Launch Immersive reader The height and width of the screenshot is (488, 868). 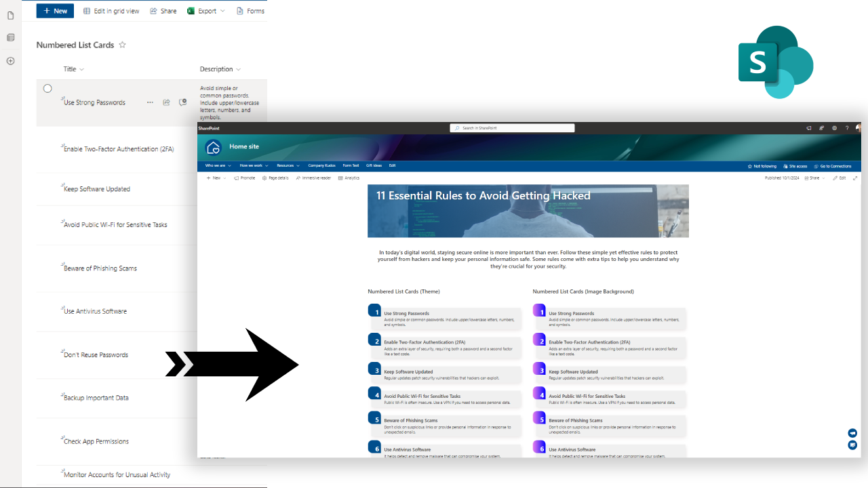313,178
